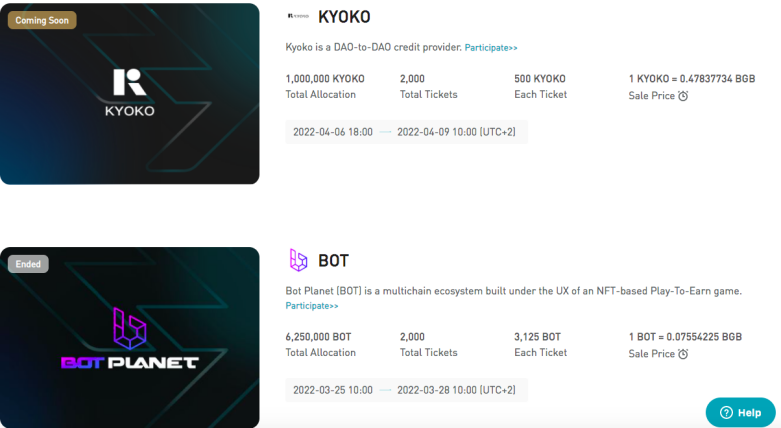Click the 1 BOT = 0.07554225 BGB price
The height and width of the screenshot is (428, 781).
(x=685, y=337)
